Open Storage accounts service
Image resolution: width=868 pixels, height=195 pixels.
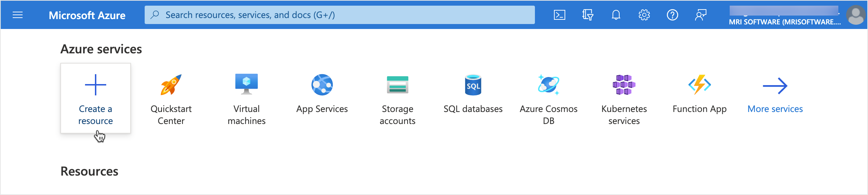tap(398, 99)
